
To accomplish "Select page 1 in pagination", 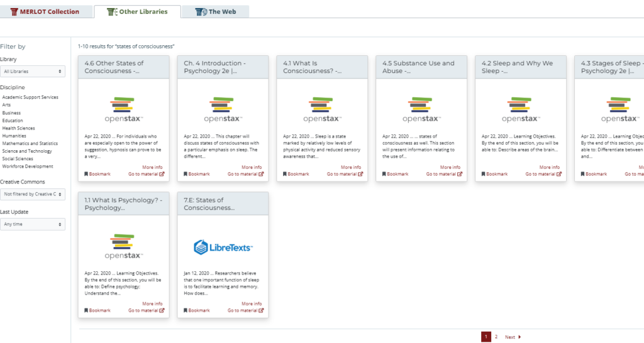I will 486,337.
